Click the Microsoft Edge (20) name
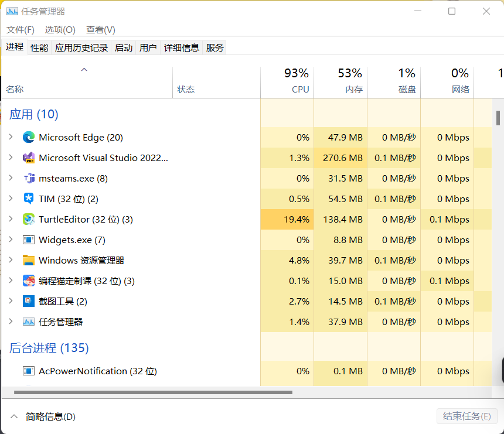The height and width of the screenshot is (434, 504). pyautogui.click(x=81, y=138)
